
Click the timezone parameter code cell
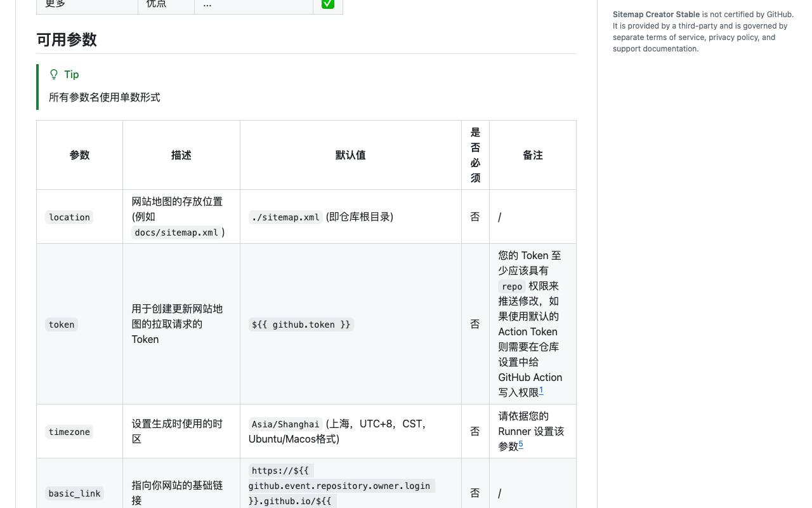pos(69,432)
